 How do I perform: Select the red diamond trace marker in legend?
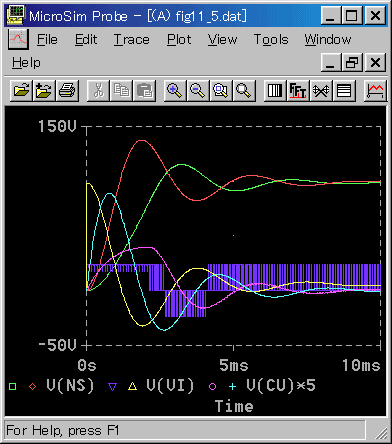[32, 386]
